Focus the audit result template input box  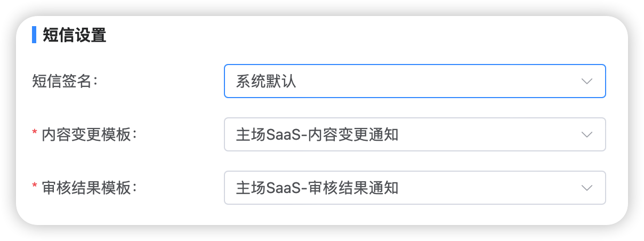415,188
